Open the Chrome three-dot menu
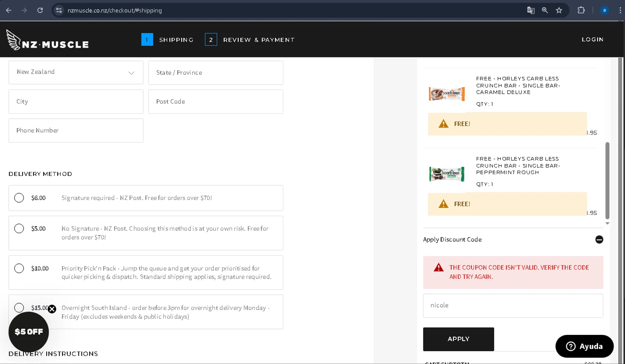This screenshot has width=625, height=364. [x=620, y=10]
